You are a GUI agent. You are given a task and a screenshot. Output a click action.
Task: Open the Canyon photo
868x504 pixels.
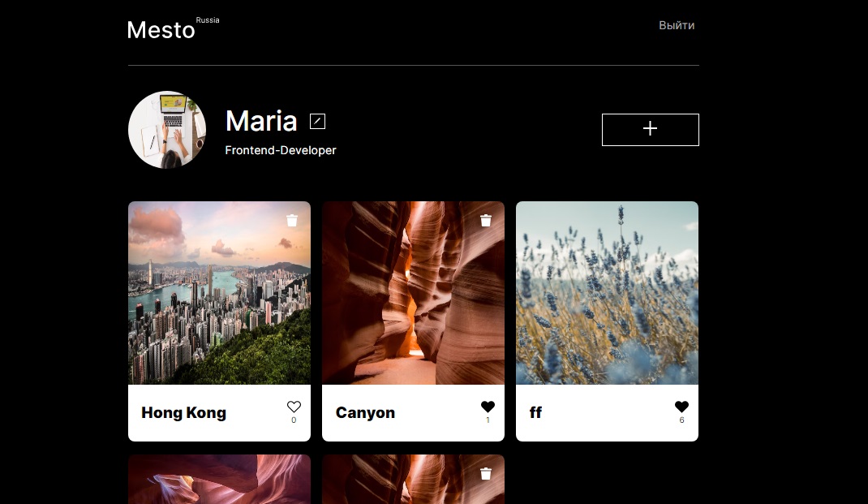pos(413,293)
